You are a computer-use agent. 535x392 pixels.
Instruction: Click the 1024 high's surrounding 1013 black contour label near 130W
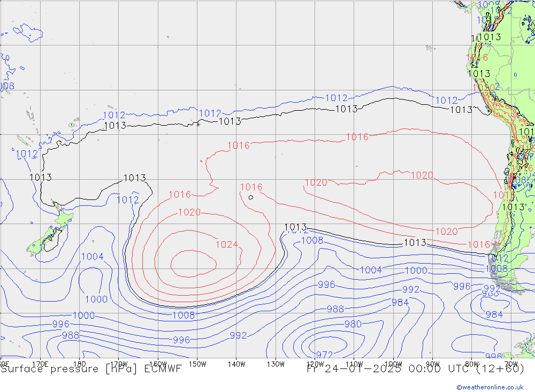coord(295,227)
